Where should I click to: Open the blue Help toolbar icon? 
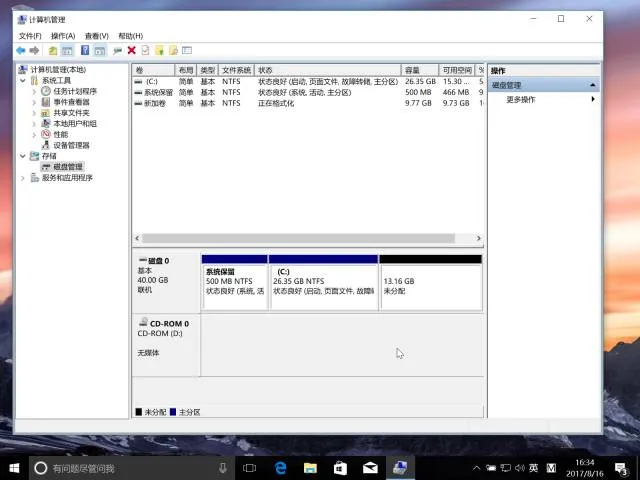[x=85, y=50]
